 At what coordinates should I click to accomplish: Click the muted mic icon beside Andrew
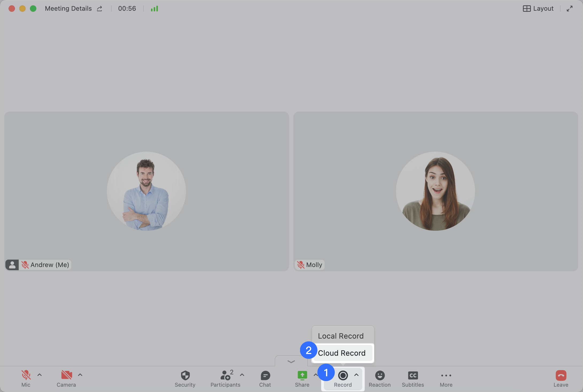pyautogui.click(x=25, y=265)
